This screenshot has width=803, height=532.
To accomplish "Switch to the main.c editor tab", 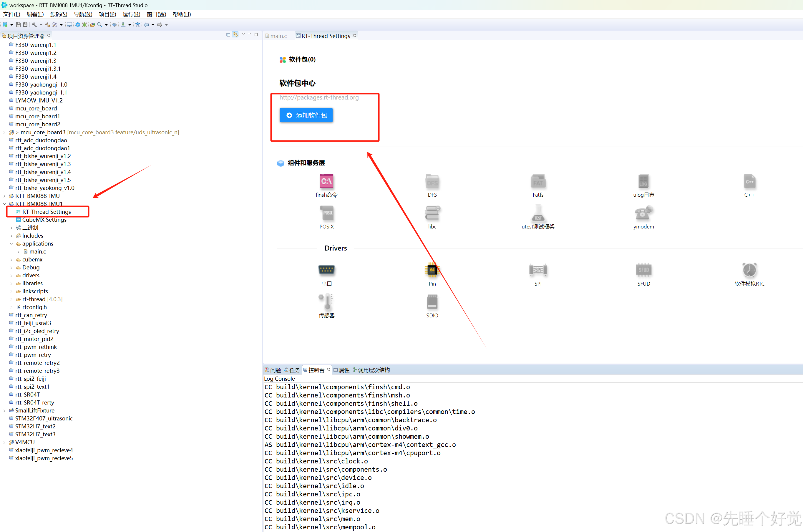I will point(278,36).
